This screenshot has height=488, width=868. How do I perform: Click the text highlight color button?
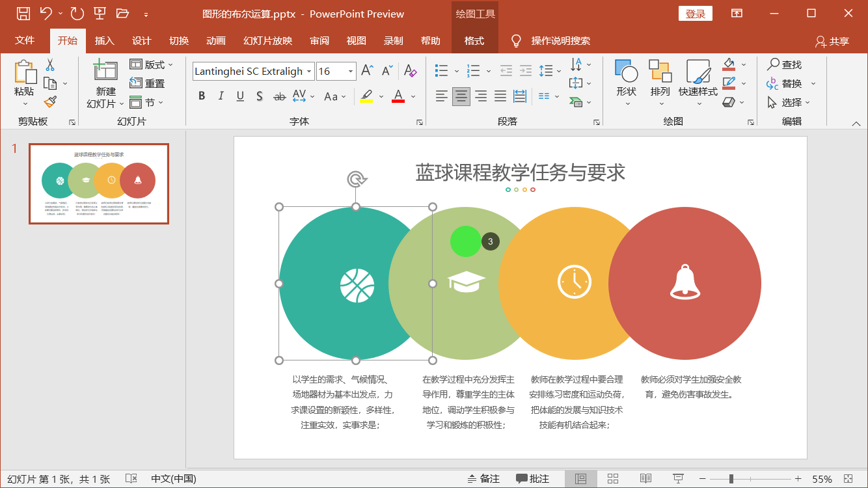tap(366, 96)
